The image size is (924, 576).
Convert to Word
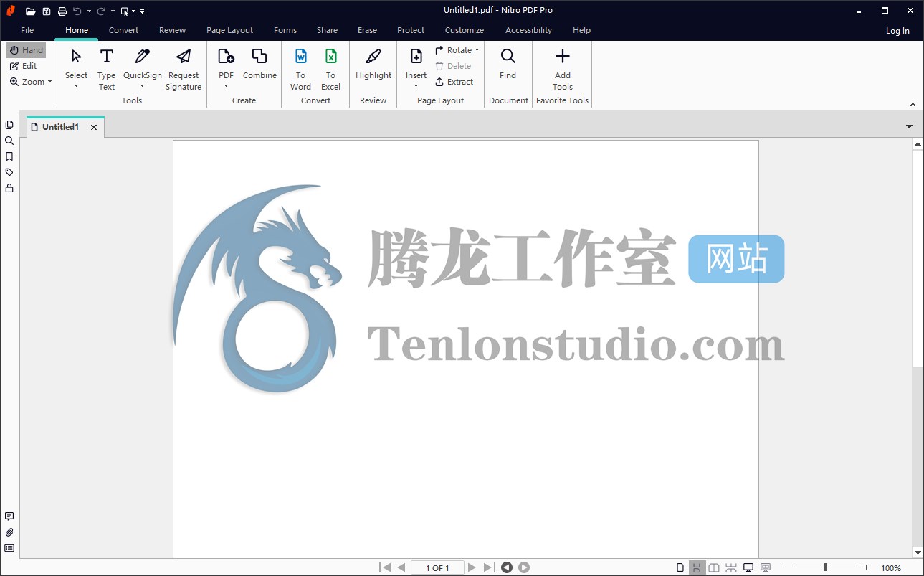pos(301,69)
